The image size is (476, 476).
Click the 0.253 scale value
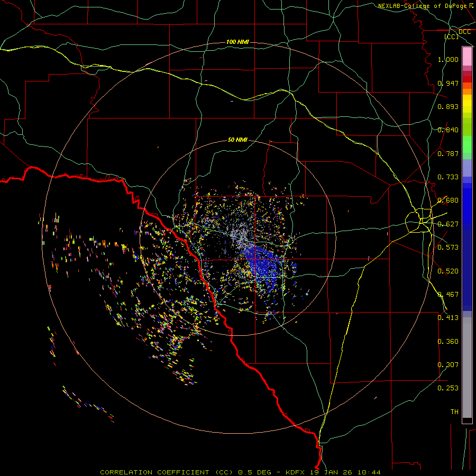coord(448,388)
